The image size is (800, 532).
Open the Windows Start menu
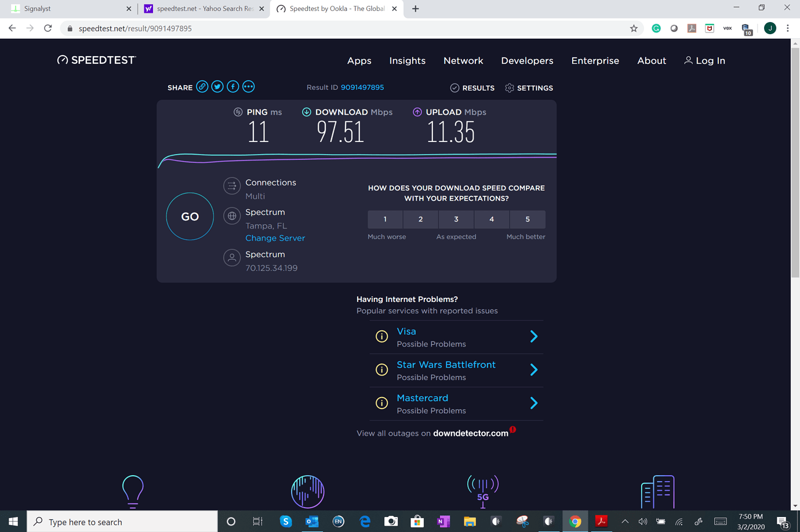(x=13, y=522)
